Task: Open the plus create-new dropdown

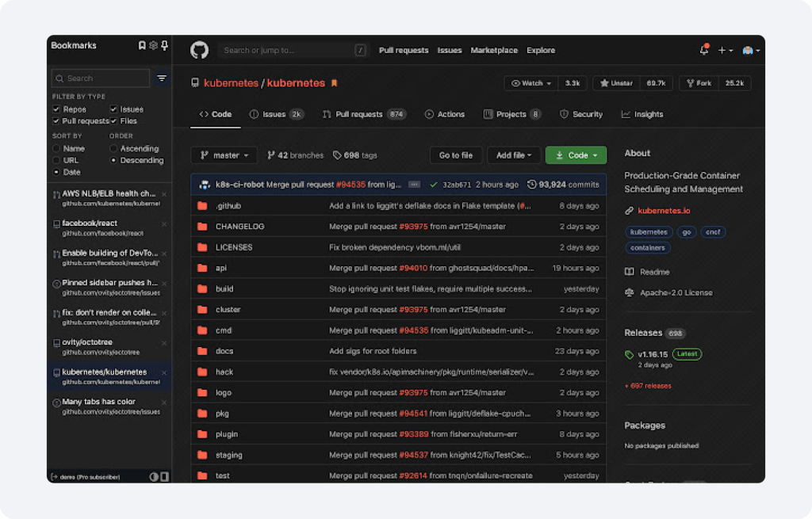Action: pos(725,50)
